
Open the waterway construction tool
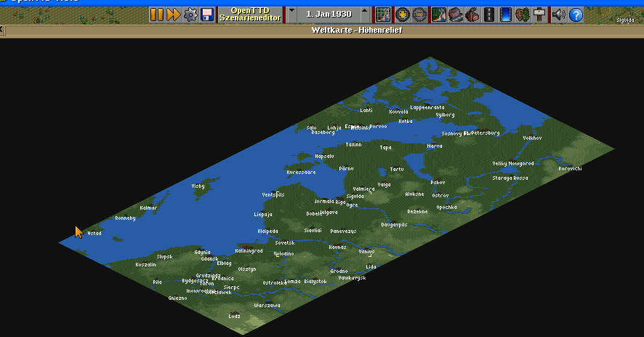click(506, 15)
